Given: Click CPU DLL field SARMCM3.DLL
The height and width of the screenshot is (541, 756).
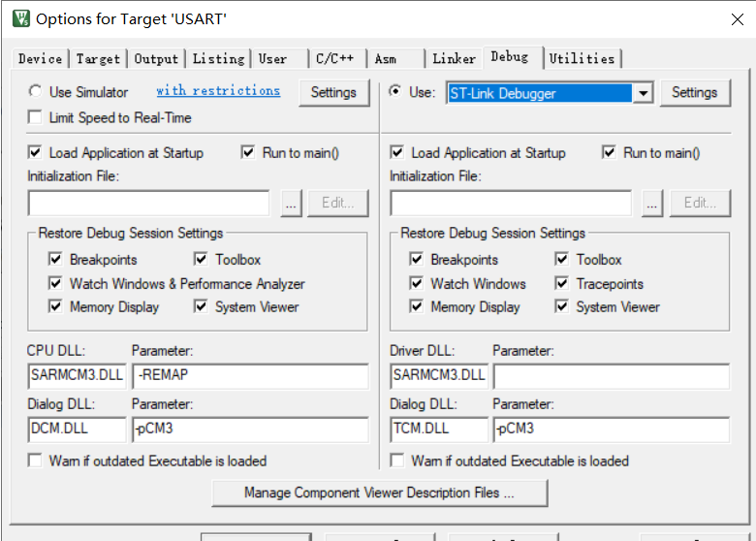Looking at the screenshot, I should click(78, 375).
